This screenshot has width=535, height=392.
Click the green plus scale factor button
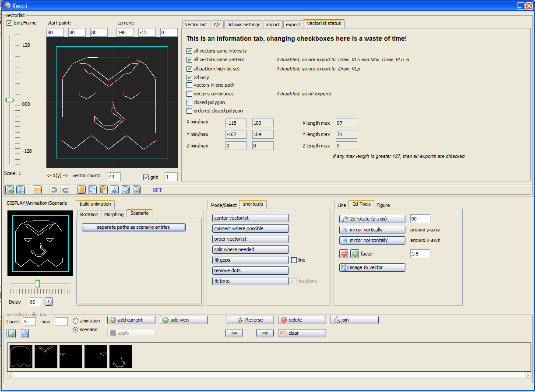(x=355, y=254)
